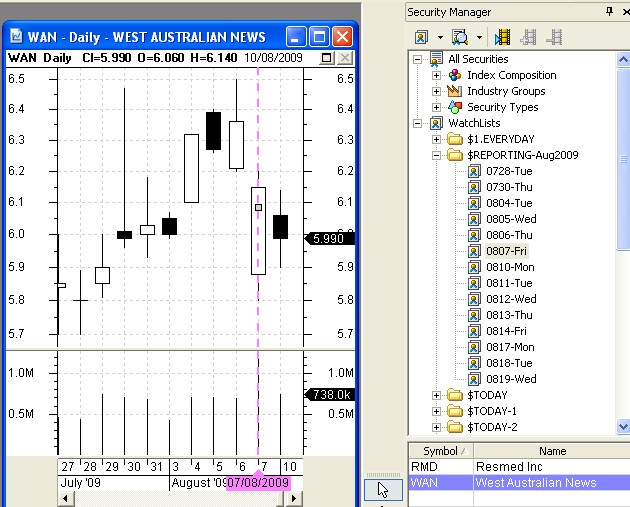The height and width of the screenshot is (507, 630).
Task: Open the 0813-Thu watchlist
Action: click(x=509, y=315)
